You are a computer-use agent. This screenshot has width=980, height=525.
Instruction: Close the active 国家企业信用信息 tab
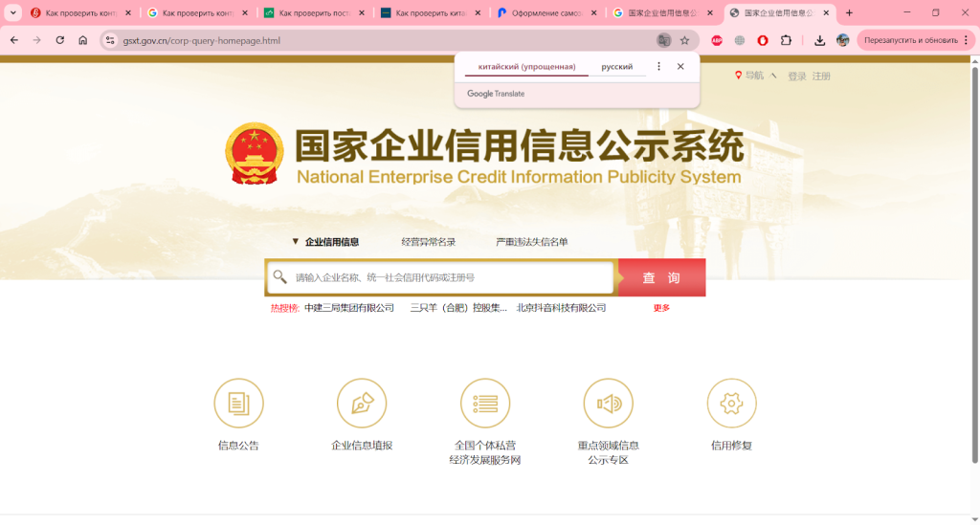click(826, 12)
